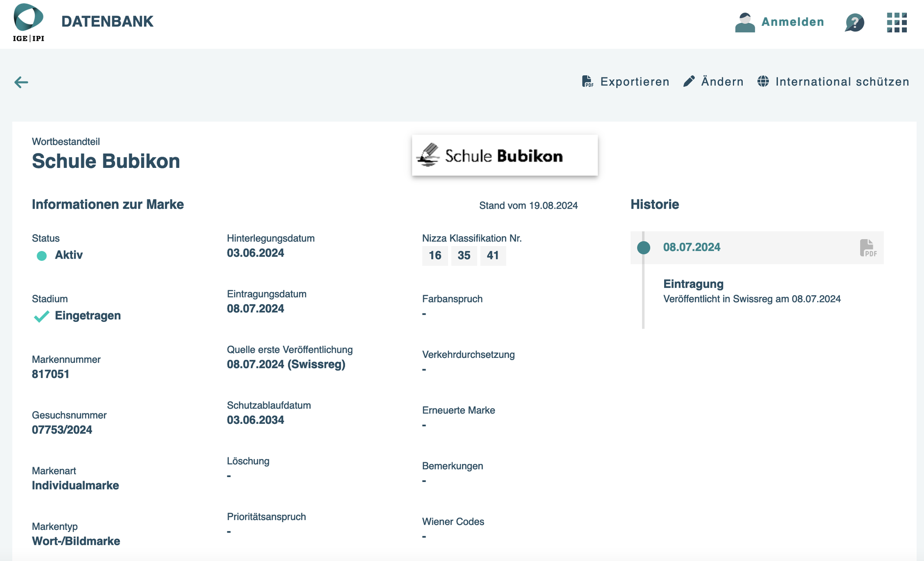Open the Schule Bubikon trademark image
This screenshot has width=924, height=561.
pos(505,155)
